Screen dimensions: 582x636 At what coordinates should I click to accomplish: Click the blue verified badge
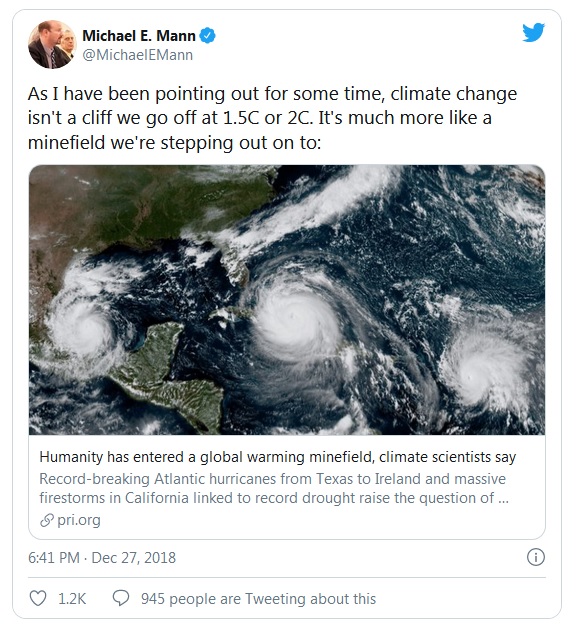pyautogui.click(x=208, y=36)
